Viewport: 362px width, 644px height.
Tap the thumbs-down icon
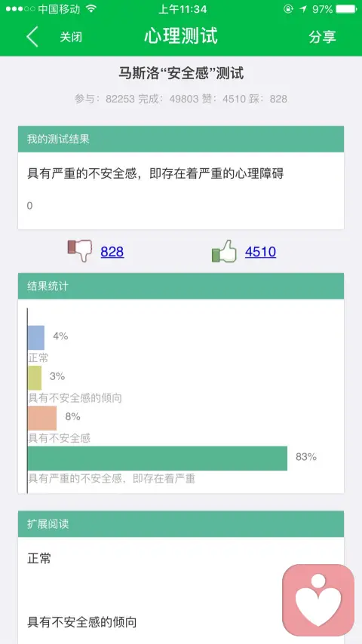pos(80,251)
